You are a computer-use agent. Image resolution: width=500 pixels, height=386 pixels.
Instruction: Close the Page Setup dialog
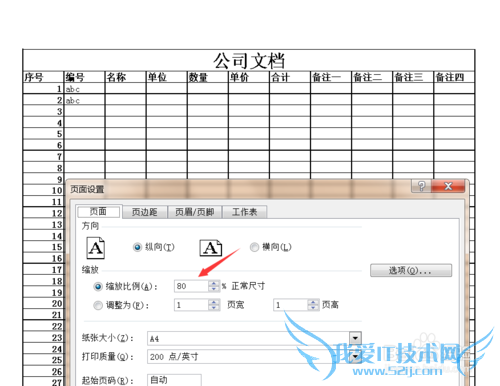point(448,186)
